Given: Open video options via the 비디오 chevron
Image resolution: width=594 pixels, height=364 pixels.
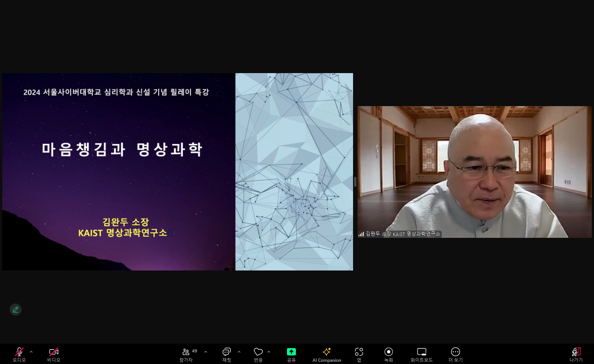Looking at the screenshot, I should (x=67, y=352).
